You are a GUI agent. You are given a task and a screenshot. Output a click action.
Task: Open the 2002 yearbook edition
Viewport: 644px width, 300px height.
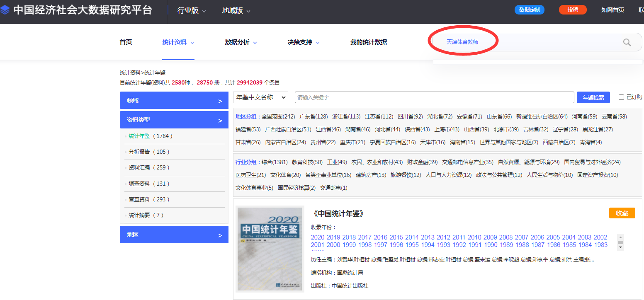coord(600,237)
